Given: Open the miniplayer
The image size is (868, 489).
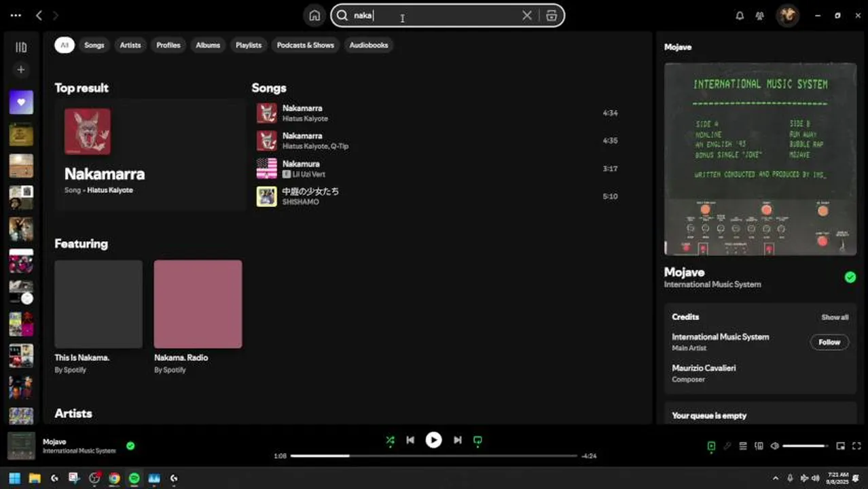Looking at the screenshot, I should [840, 446].
